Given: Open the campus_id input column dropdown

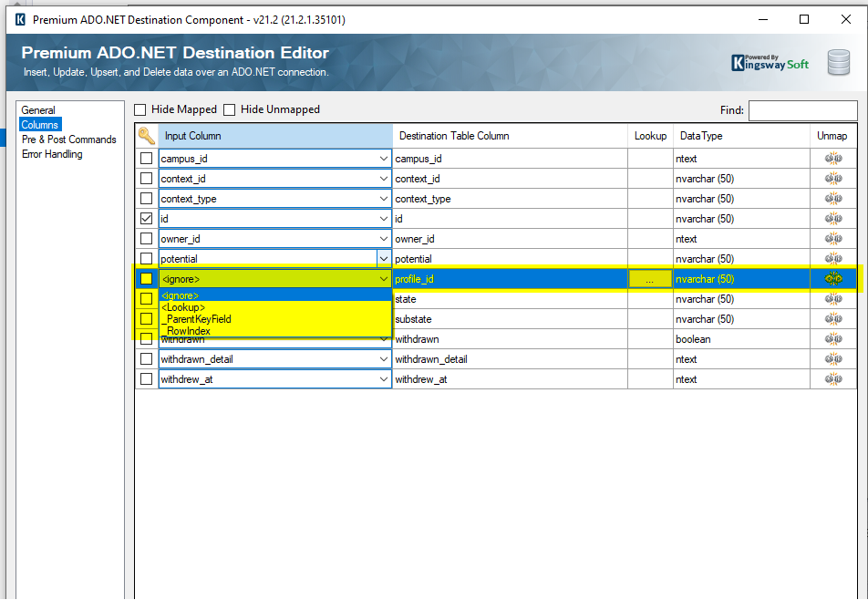Looking at the screenshot, I should pos(384,159).
